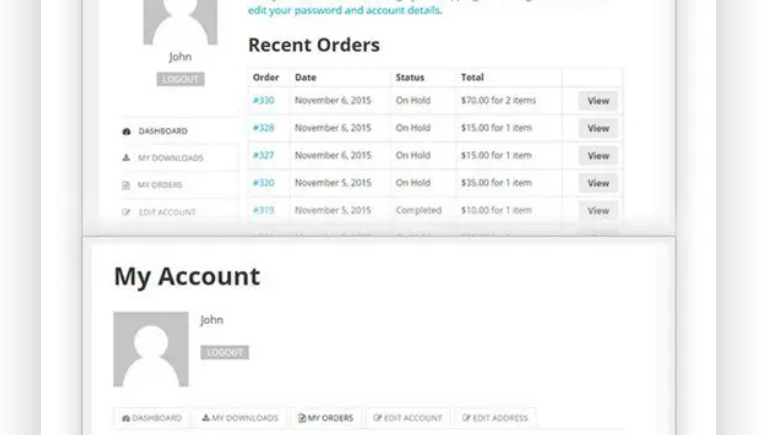
Task: Open the Edit Account tab in the bottom row
Action: pyautogui.click(x=407, y=418)
